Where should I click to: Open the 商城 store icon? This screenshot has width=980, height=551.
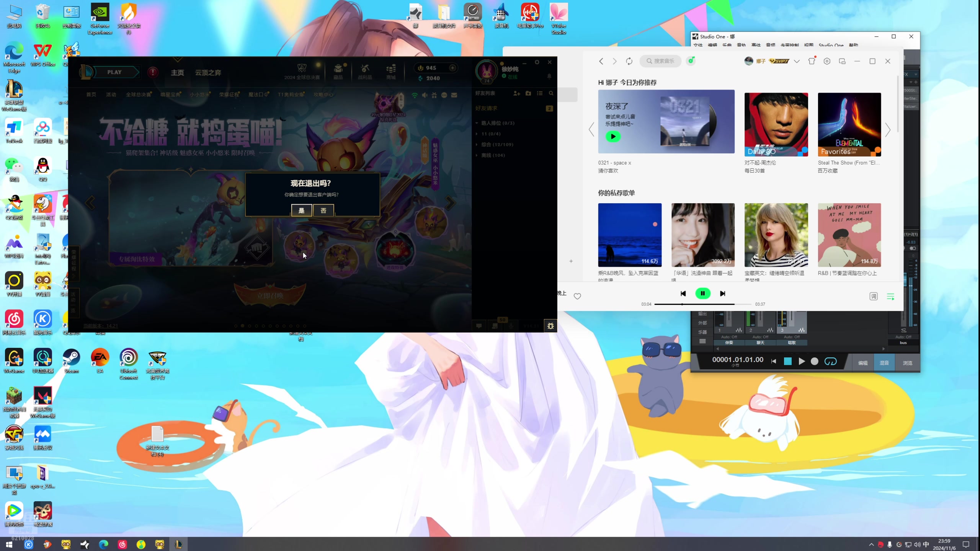391,71
